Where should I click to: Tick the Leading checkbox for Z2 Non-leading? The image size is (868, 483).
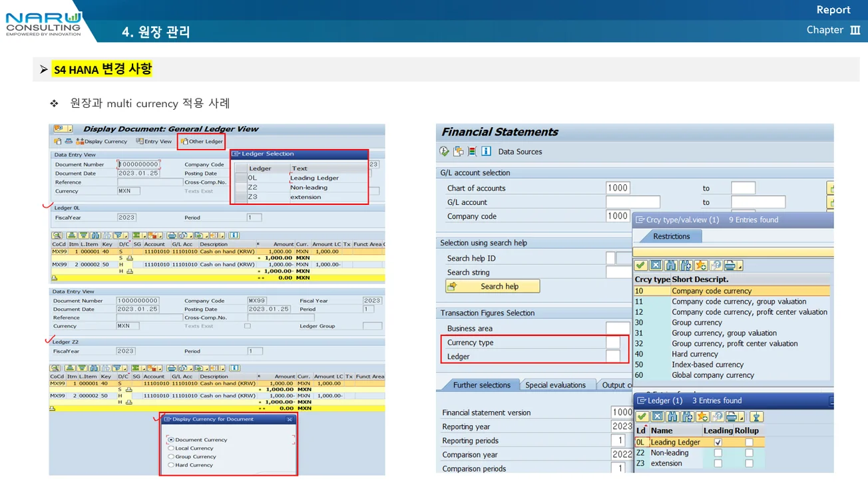tap(718, 453)
